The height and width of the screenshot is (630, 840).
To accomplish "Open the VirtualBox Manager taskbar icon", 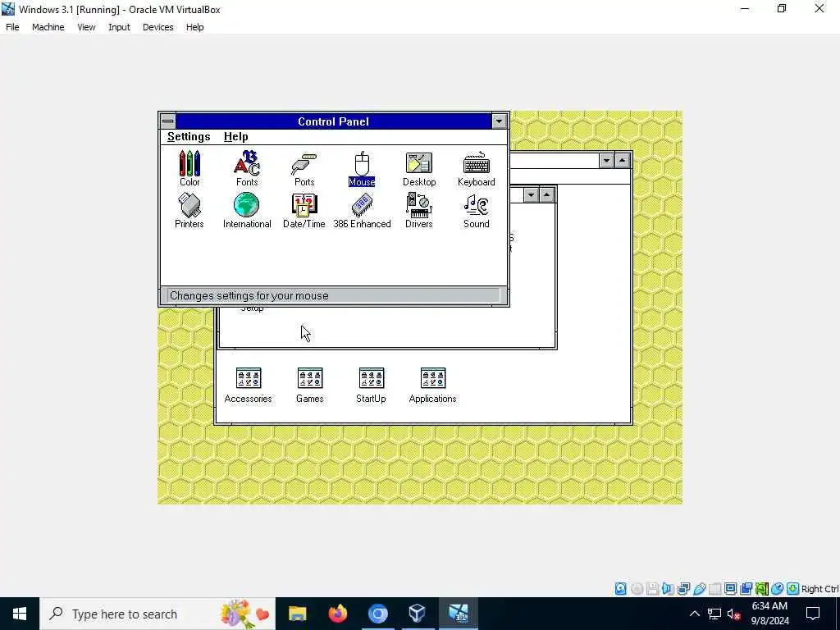I will tap(418, 614).
